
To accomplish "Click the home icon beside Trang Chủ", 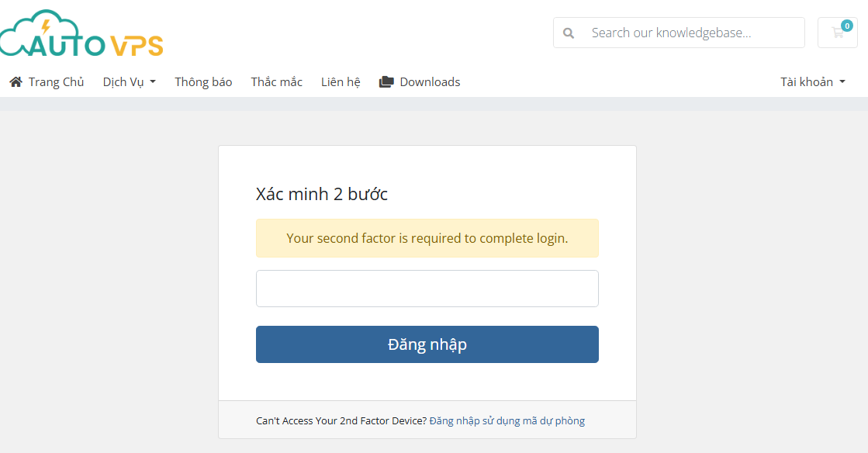I will (16, 82).
